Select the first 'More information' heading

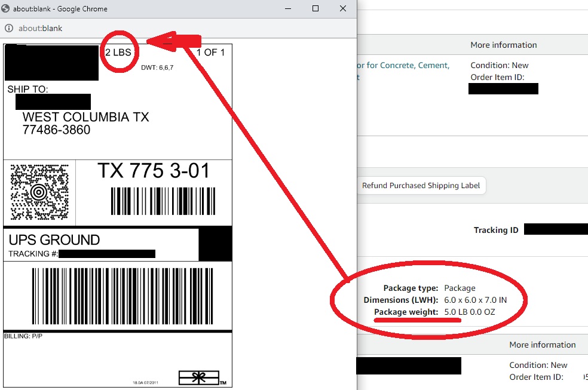(x=504, y=45)
